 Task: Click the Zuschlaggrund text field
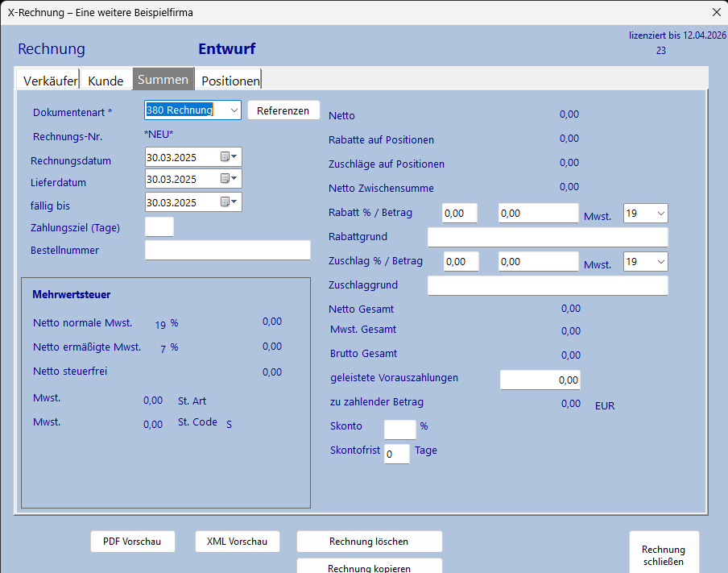coord(548,285)
